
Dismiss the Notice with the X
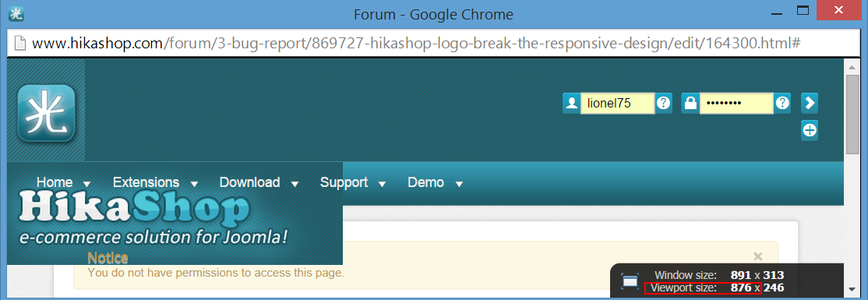coord(758,256)
